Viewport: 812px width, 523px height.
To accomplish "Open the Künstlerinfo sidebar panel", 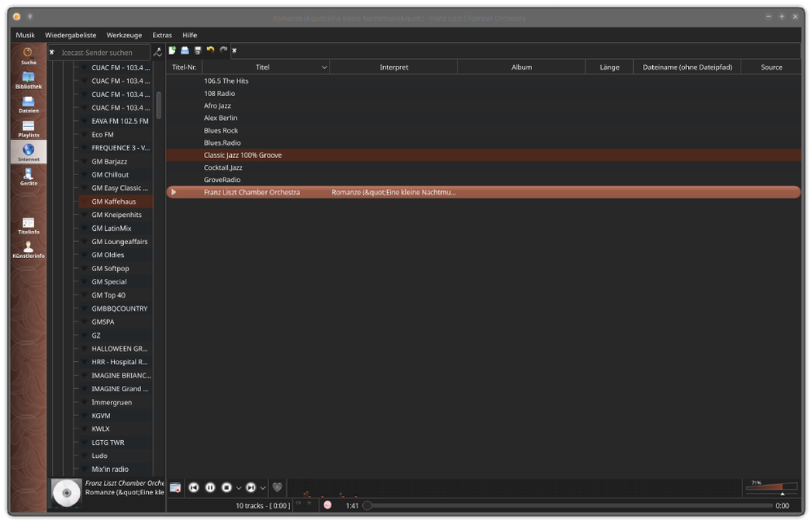I will pyautogui.click(x=28, y=249).
